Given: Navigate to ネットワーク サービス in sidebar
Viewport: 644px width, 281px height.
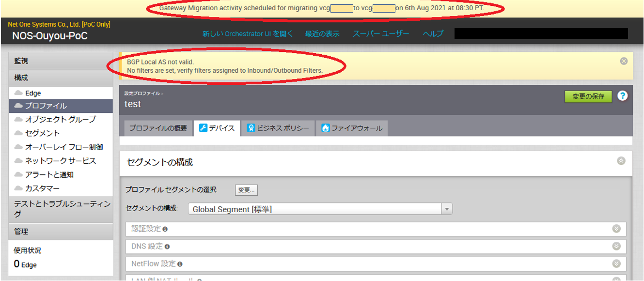Looking at the screenshot, I should click(61, 161).
